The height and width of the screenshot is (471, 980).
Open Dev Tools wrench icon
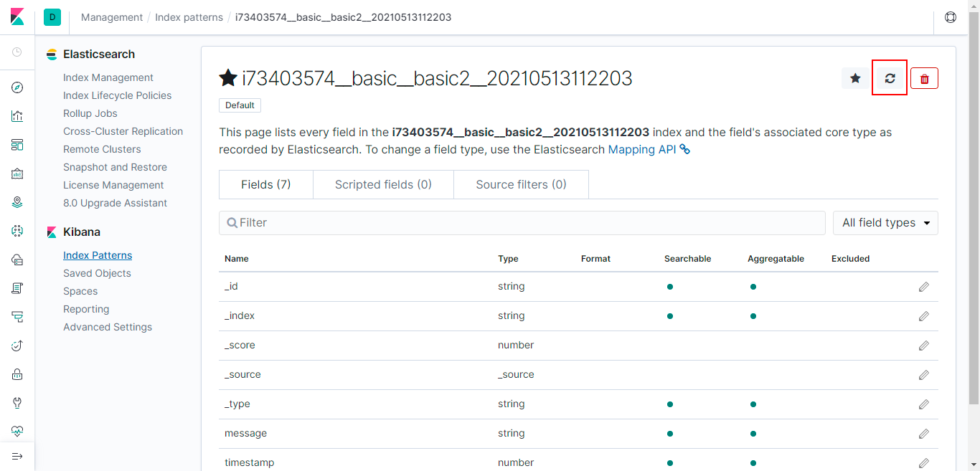pos(17,402)
